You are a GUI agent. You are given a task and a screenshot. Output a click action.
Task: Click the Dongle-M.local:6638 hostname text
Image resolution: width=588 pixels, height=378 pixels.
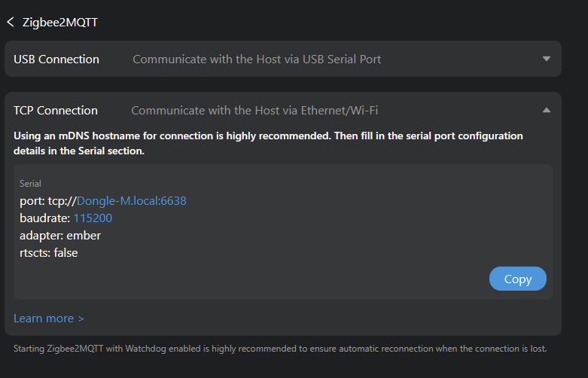click(x=132, y=201)
